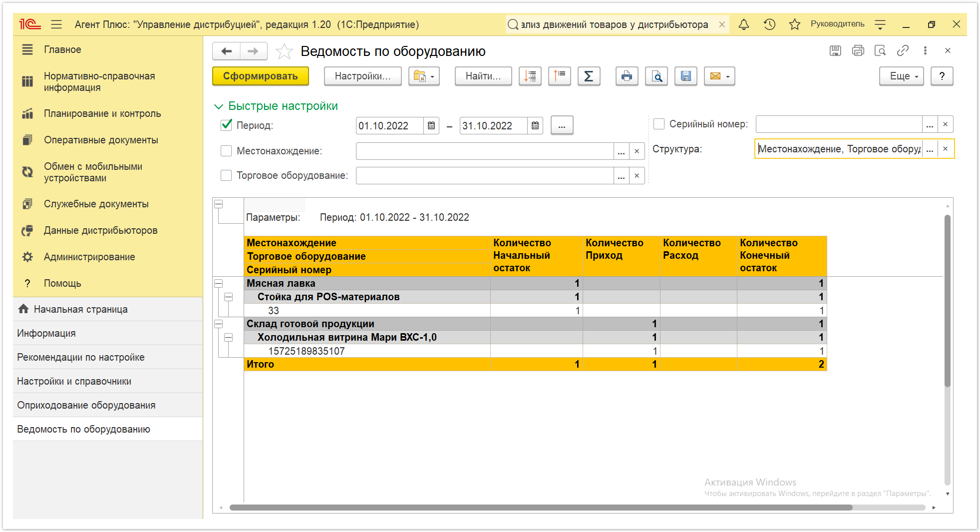Collapse Стойка для POS-материалов group
This screenshot has width=980, height=532.
coord(228,297)
